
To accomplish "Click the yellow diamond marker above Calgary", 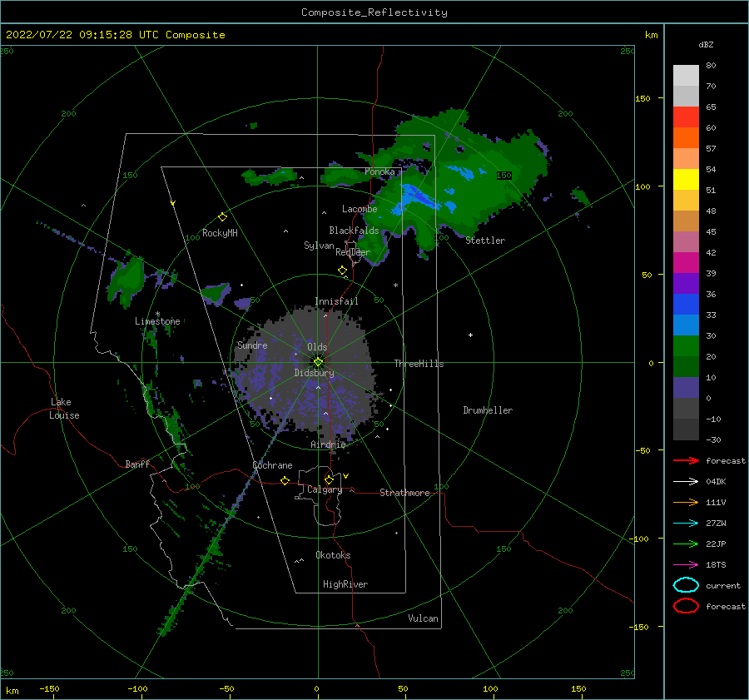I will pyautogui.click(x=329, y=479).
